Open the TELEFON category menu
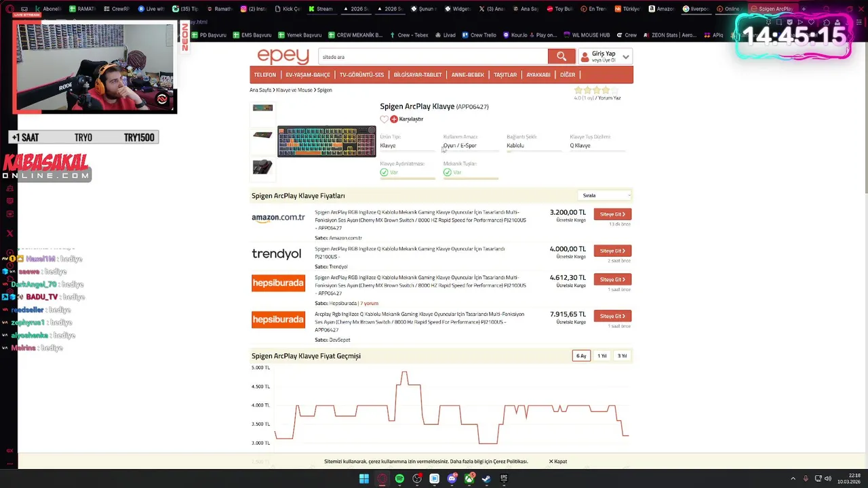The width and height of the screenshot is (868, 488). click(x=265, y=75)
